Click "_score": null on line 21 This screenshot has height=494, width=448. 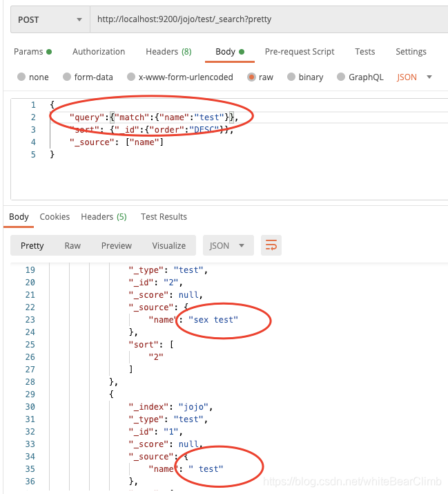(x=166, y=294)
